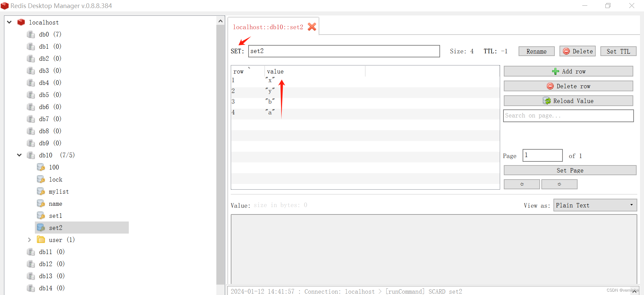Viewport: 644px width, 295px height.
Task: Click the db7 database icon
Action: click(31, 119)
